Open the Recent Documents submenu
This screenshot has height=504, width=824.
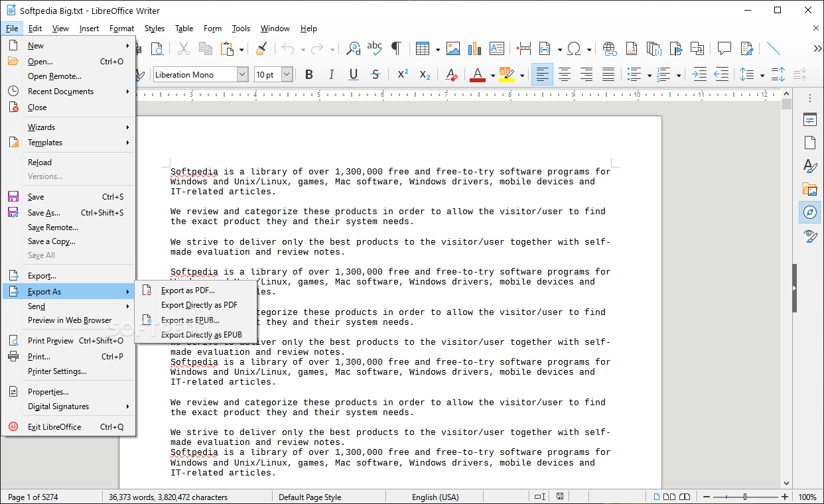click(x=68, y=92)
